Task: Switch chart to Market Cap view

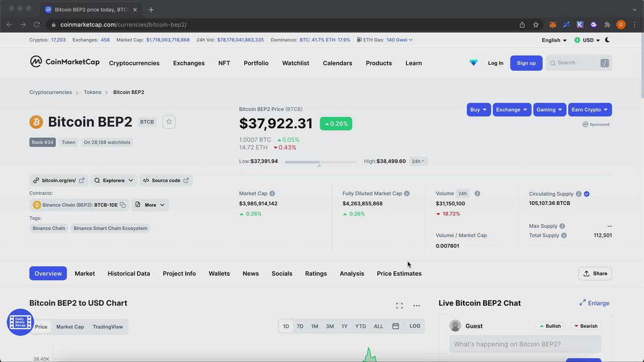Action: (70, 327)
